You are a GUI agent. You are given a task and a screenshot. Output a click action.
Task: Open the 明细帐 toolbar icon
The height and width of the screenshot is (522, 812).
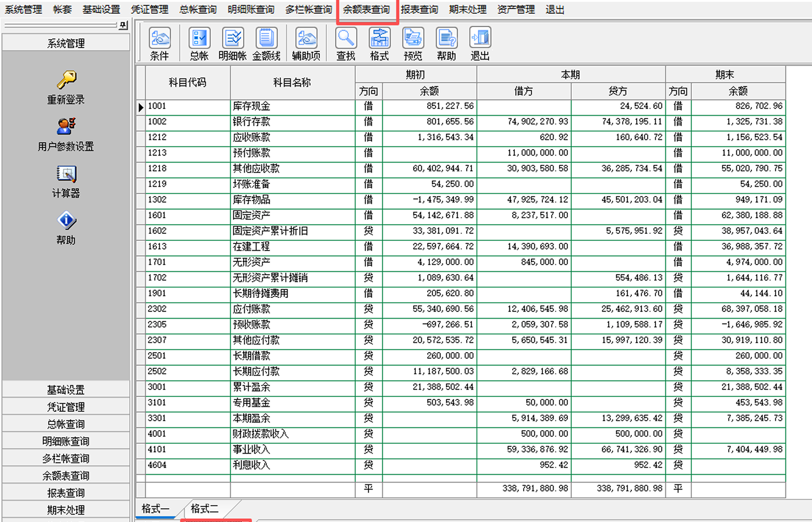[232, 44]
